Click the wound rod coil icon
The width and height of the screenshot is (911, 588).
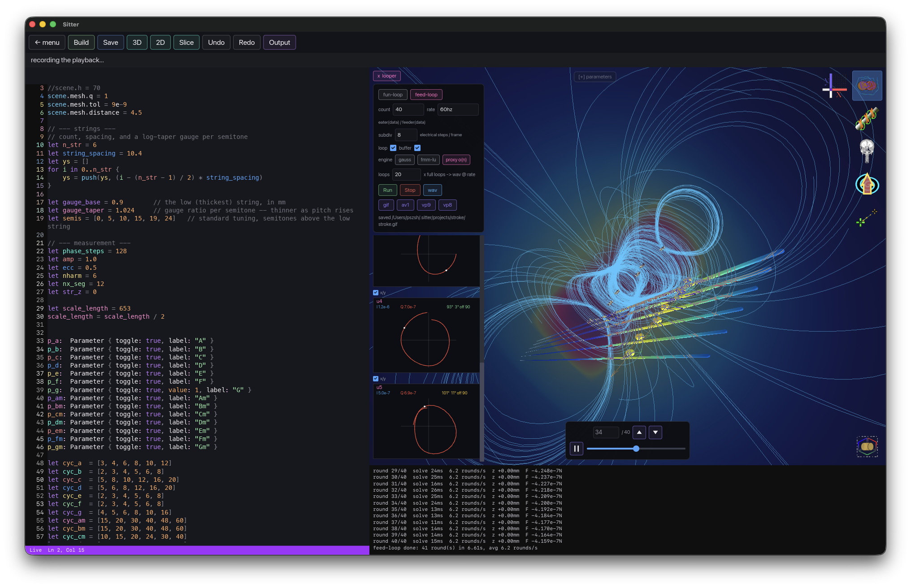click(x=867, y=119)
